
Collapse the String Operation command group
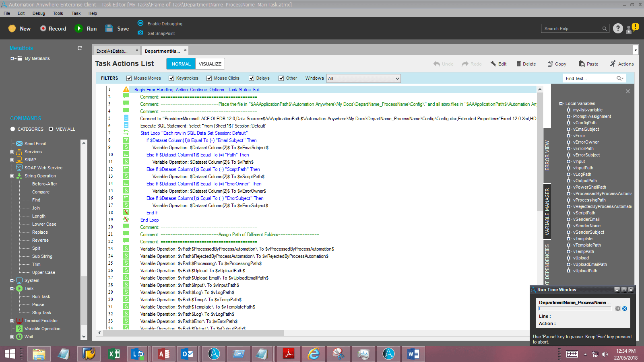click(12, 176)
